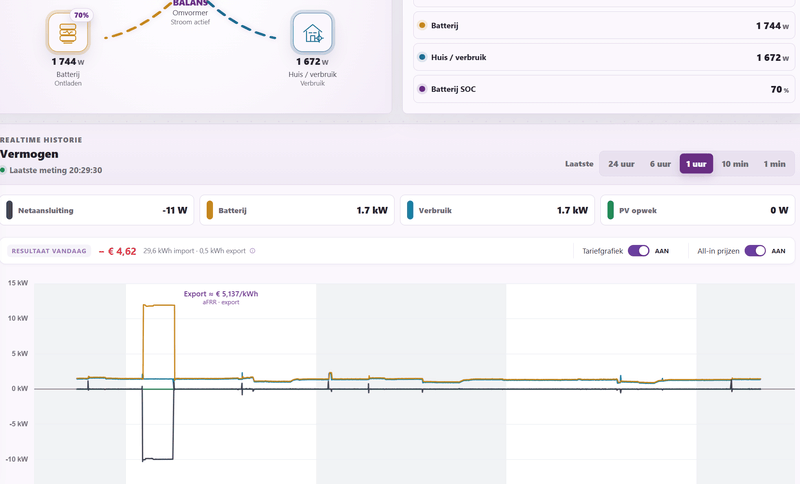The width and height of the screenshot is (800, 484).
Task: Select the 10 min time range
Action: [735, 164]
